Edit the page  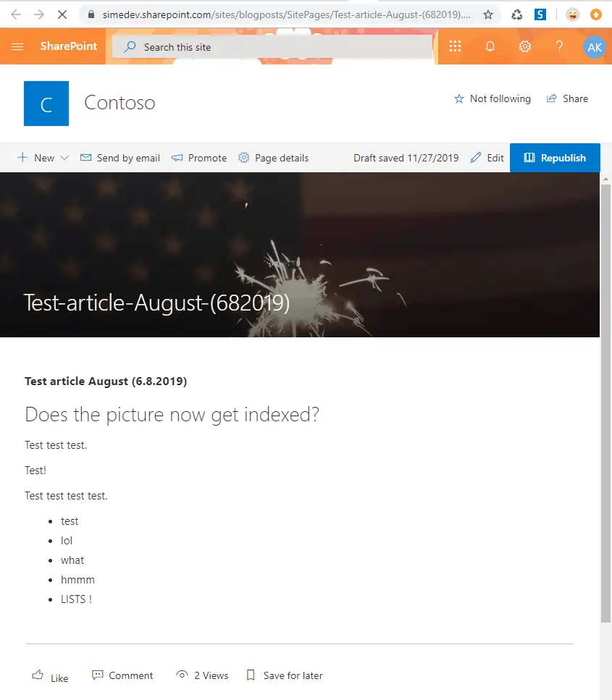click(x=487, y=158)
